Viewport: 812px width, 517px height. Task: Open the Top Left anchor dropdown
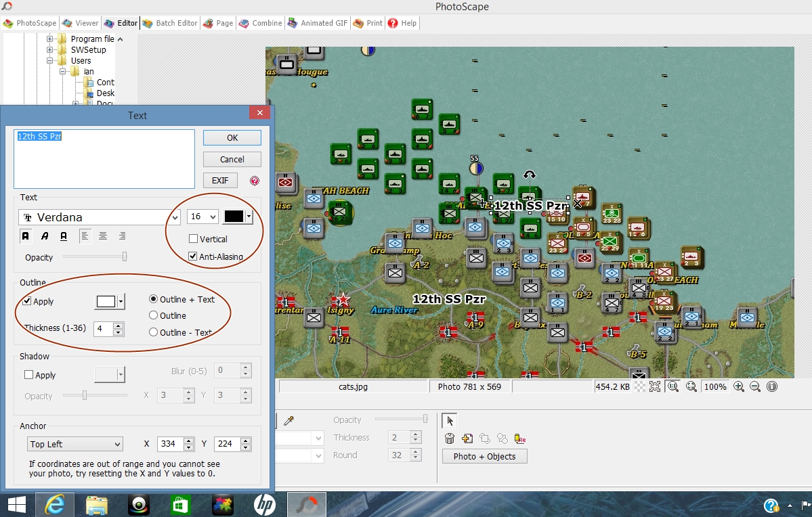[x=75, y=444]
